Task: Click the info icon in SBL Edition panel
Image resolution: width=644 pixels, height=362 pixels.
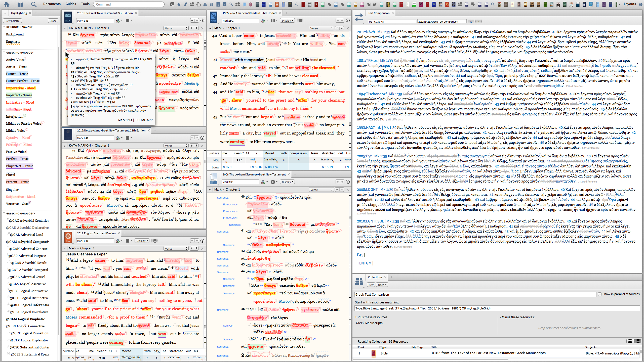Action: point(202,21)
